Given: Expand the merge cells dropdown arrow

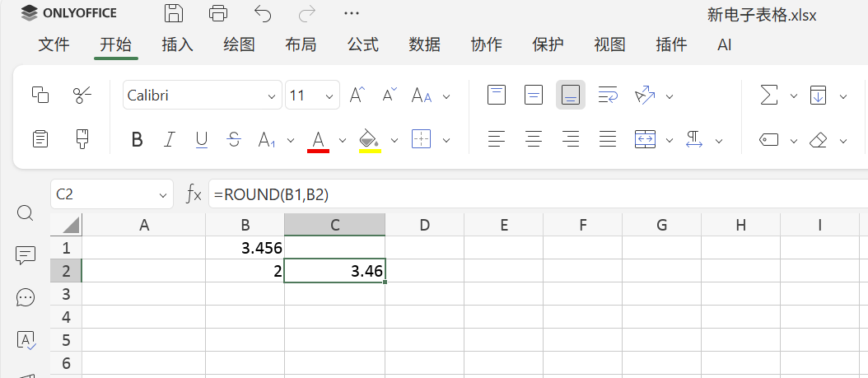Looking at the screenshot, I should pos(670,140).
